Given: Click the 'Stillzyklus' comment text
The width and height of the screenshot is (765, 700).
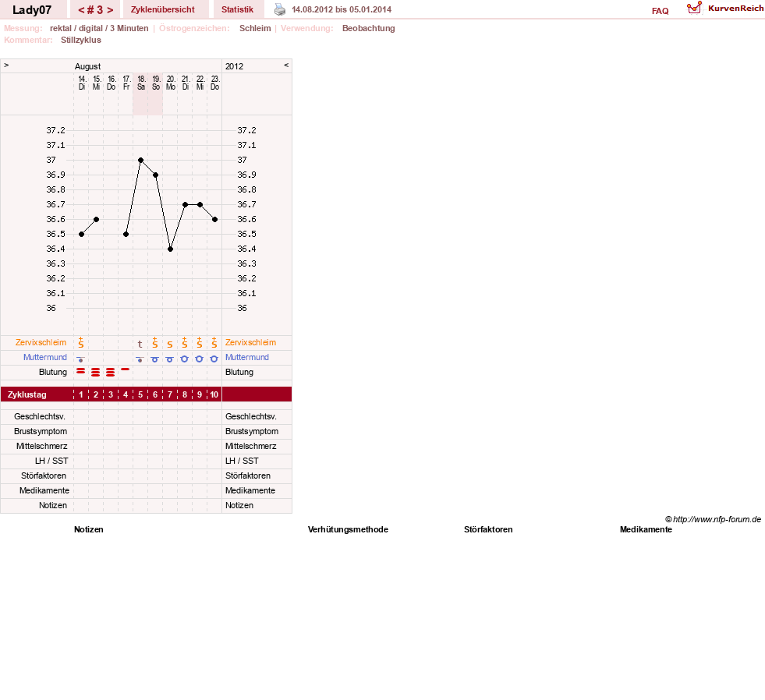Looking at the screenshot, I should (81, 40).
